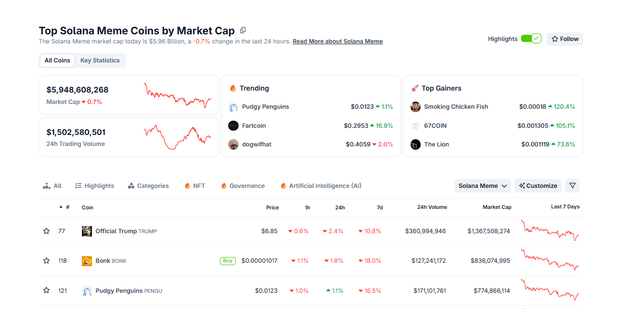Star the Official Trump coin as favorite
The height and width of the screenshot is (309, 644).
[46, 231]
